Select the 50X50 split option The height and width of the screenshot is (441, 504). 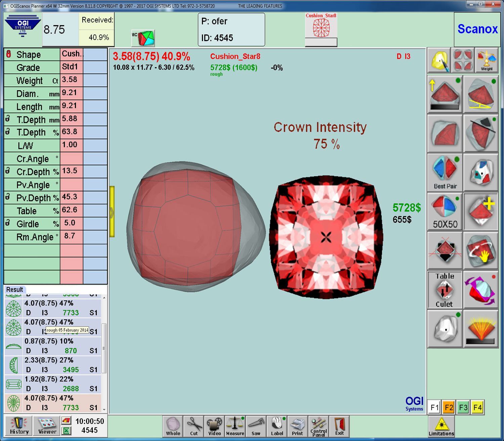coord(445,212)
